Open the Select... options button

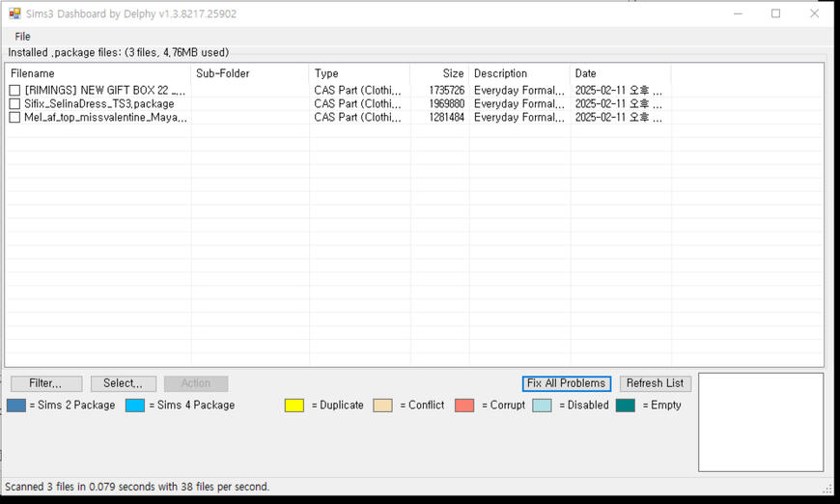tap(123, 383)
